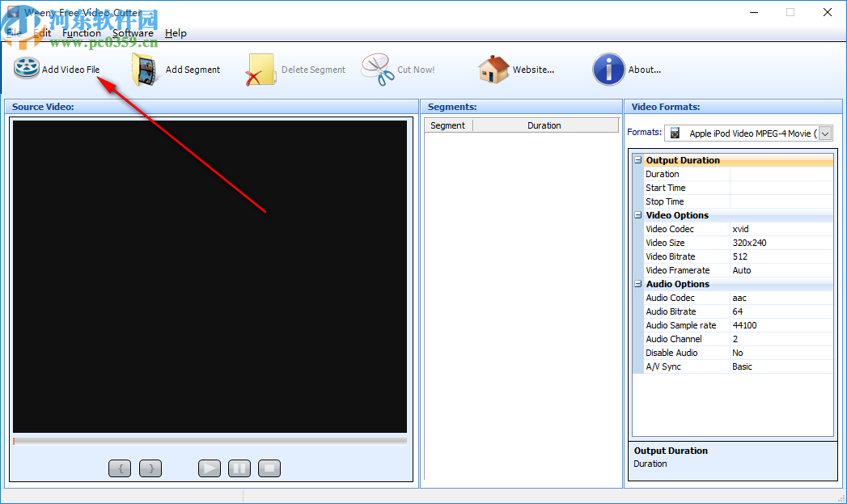The image size is (847, 504).
Task: Click the Delete Segment icon
Action: point(260,69)
